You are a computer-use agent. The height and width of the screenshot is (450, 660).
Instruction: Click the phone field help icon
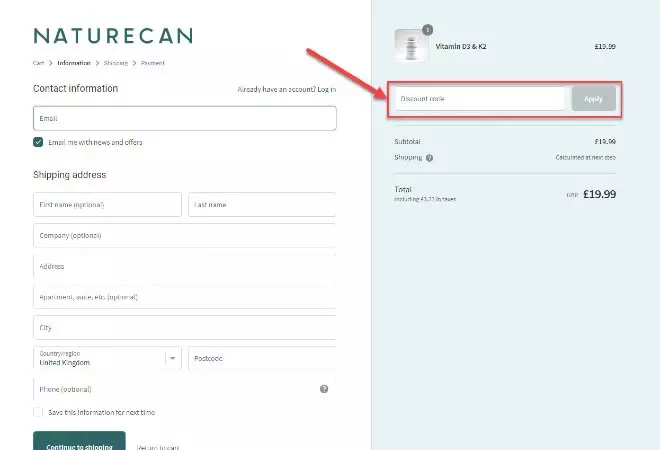point(324,389)
